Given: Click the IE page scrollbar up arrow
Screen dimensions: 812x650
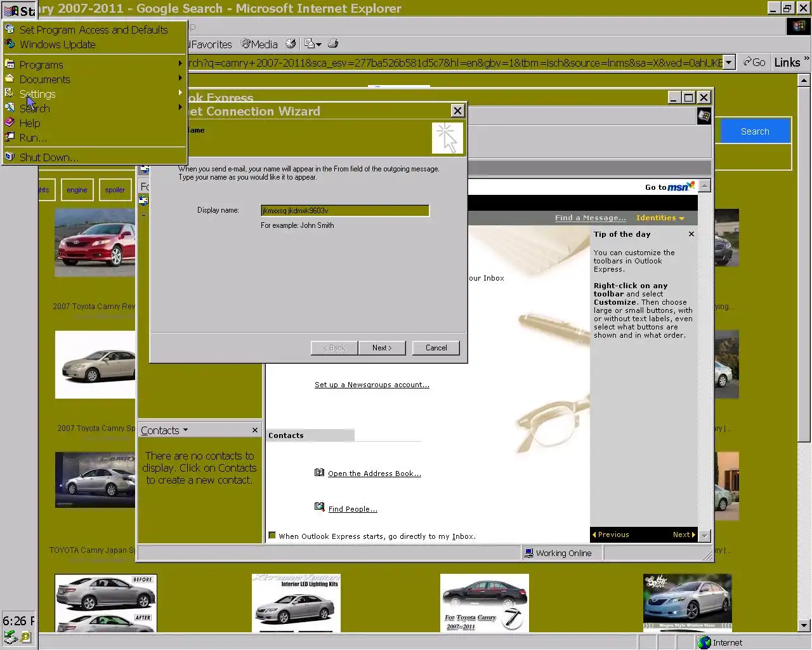Looking at the screenshot, I should tap(804, 80).
